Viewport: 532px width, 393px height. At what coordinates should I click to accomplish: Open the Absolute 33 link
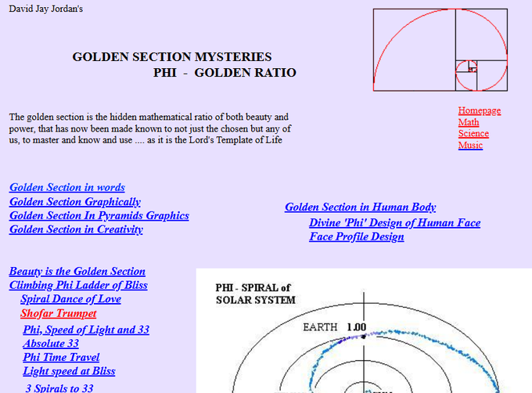pos(51,344)
